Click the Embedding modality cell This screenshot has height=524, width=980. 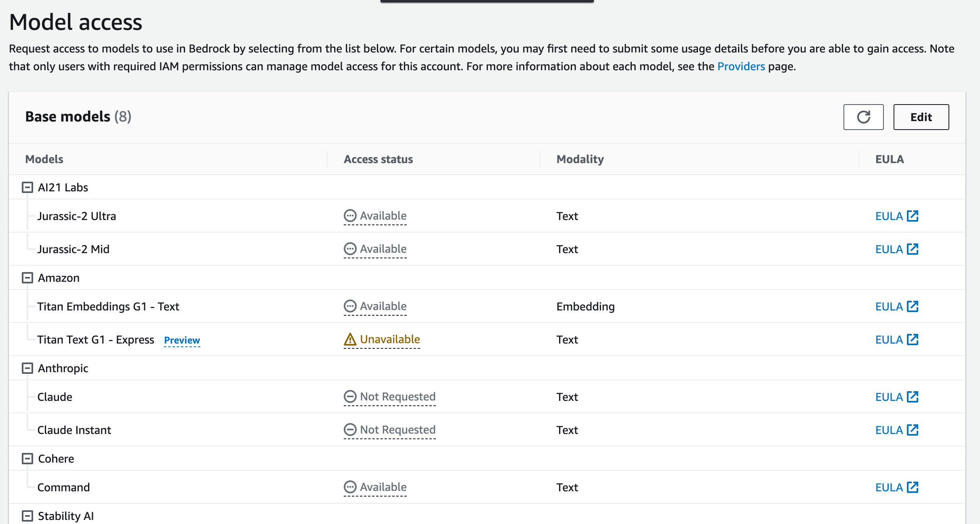click(586, 306)
